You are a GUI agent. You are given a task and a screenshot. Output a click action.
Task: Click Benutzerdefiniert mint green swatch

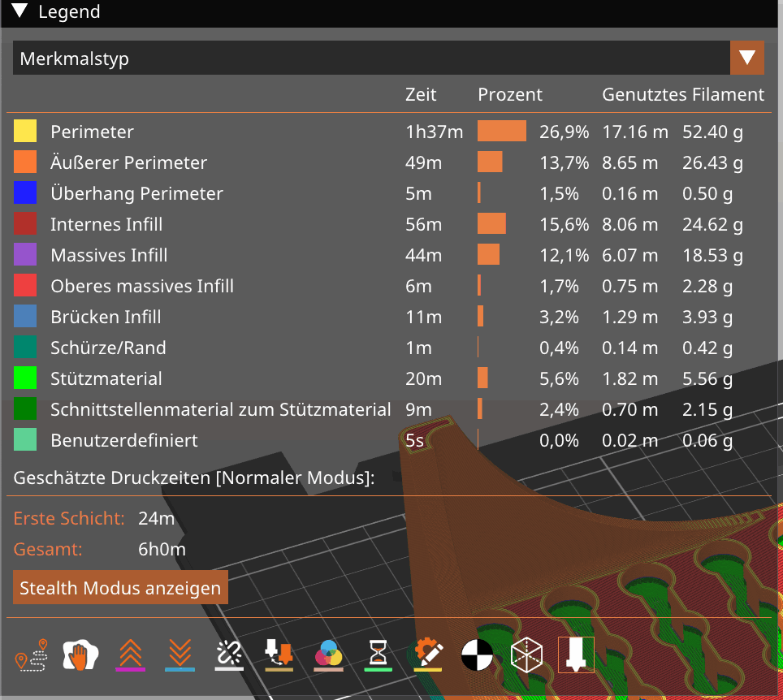(x=25, y=440)
